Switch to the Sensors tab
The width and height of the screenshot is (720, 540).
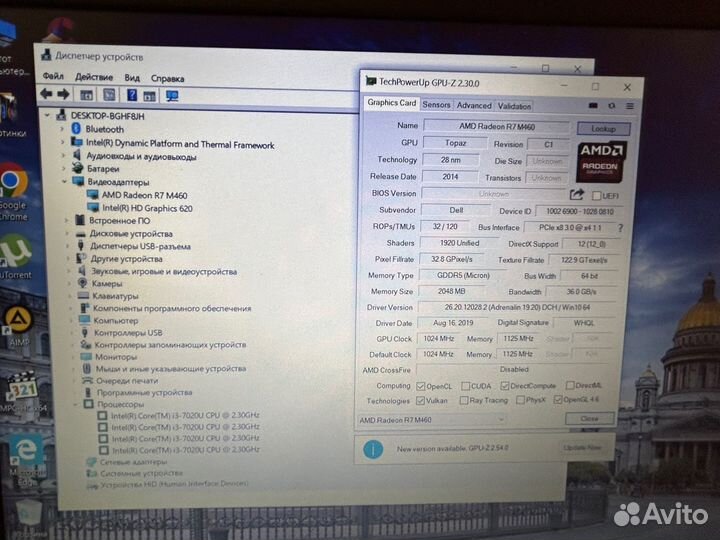[436, 105]
